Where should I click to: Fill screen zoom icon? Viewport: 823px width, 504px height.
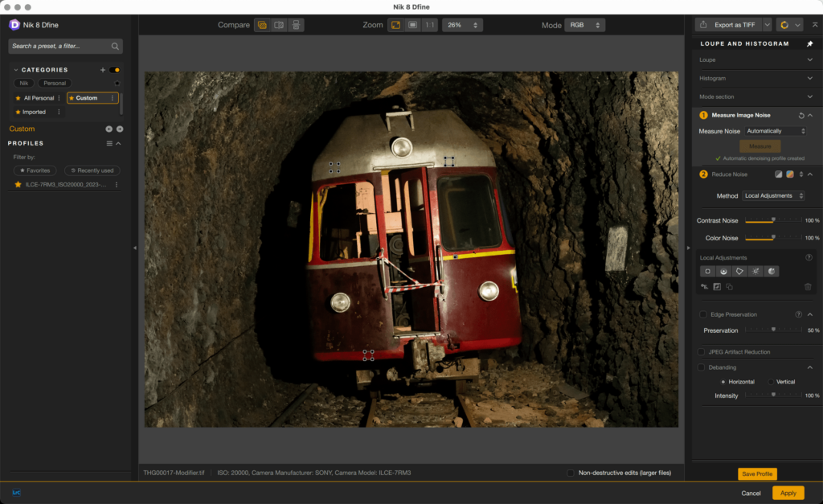(x=413, y=25)
